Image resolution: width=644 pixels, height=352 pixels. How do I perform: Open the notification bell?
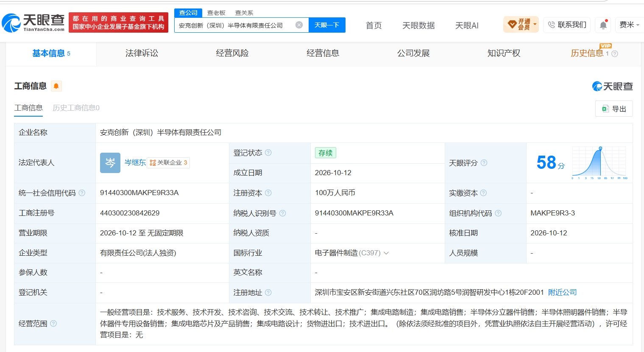[603, 25]
